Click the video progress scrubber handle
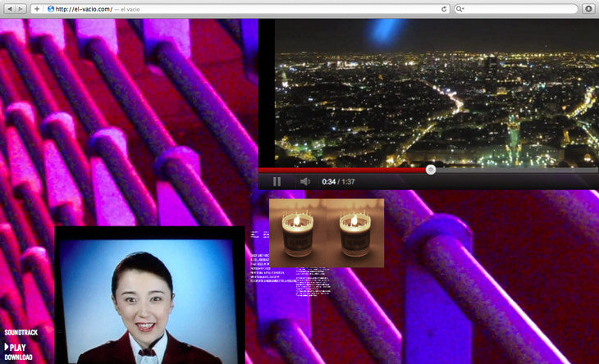 point(431,170)
